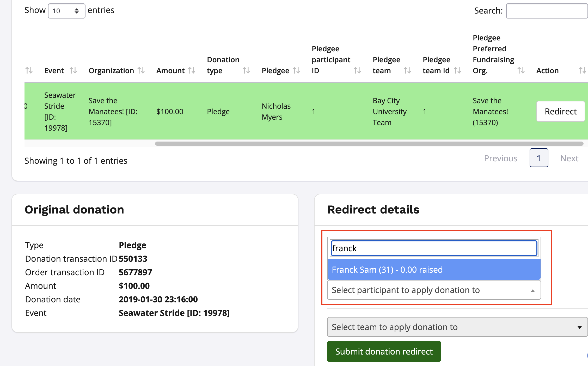This screenshot has height=366, width=588.
Task: Sort by Pledgee participant ID arrows
Action: [357, 70]
